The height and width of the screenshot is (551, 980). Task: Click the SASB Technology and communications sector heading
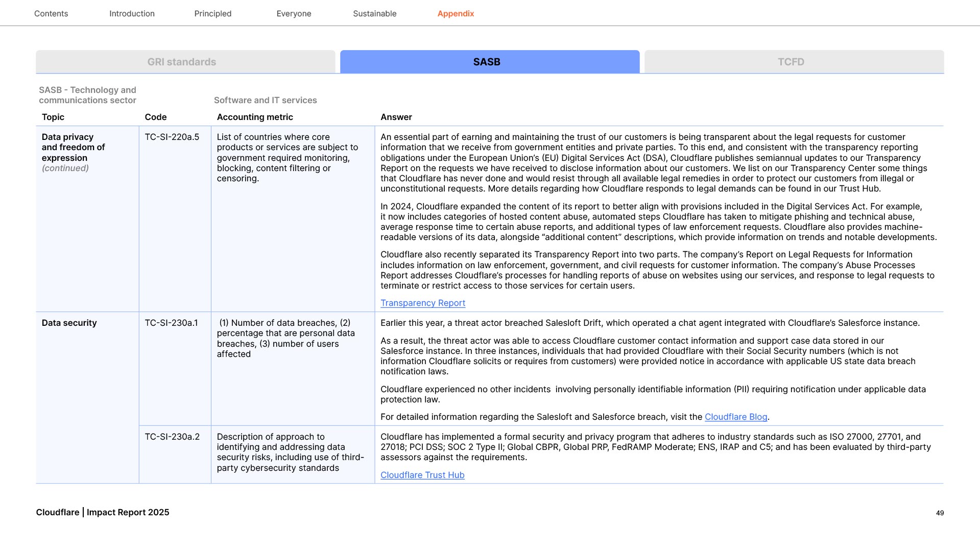(87, 95)
